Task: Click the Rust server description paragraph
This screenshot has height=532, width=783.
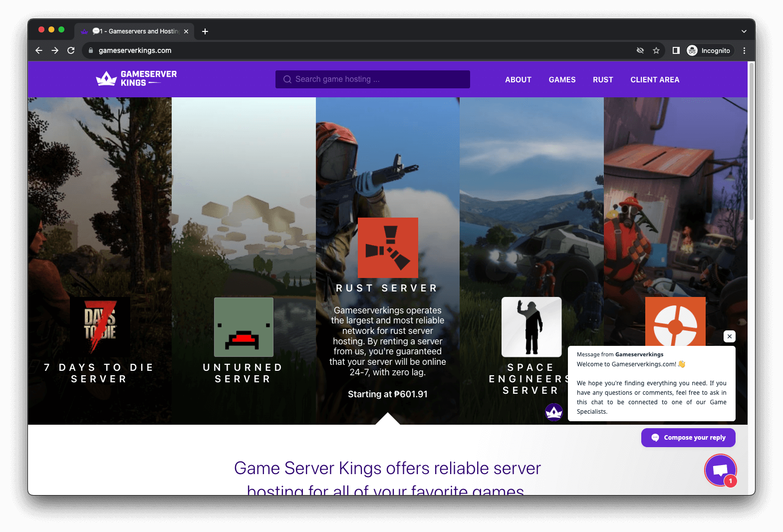Action: [x=388, y=341]
